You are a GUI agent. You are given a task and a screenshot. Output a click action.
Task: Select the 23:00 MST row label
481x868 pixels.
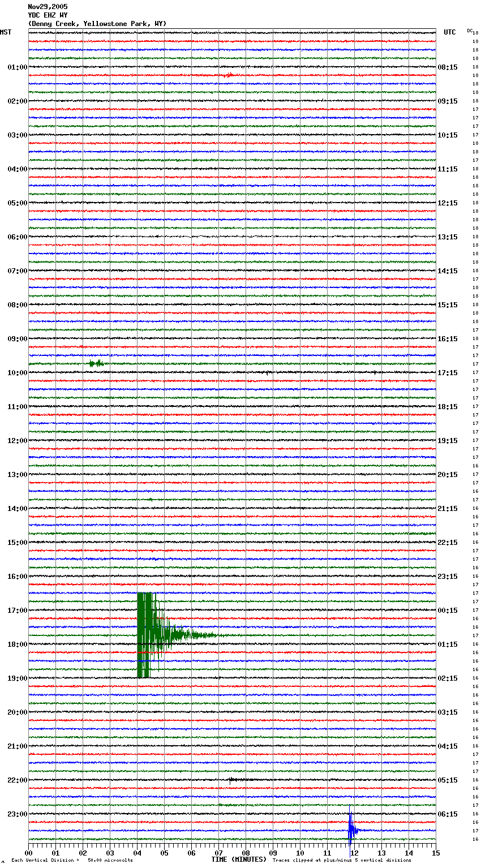click(18, 814)
